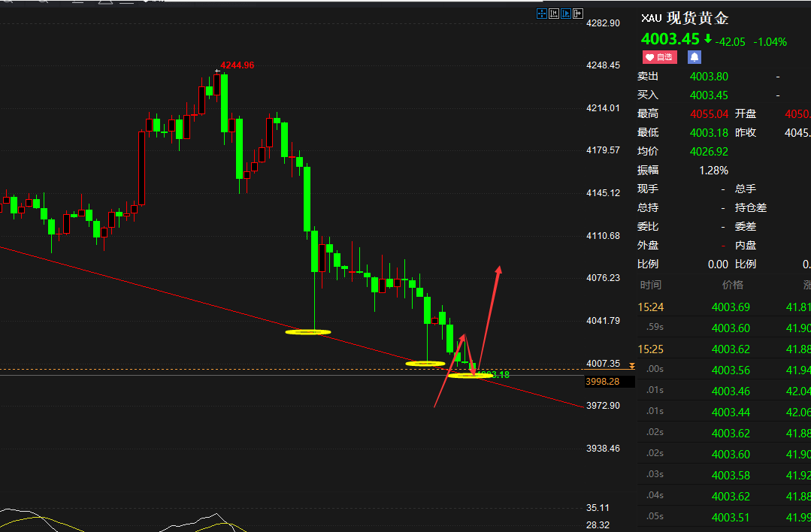Click the 卖出 label
This screenshot has height=532, width=811.
click(x=648, y=77)
